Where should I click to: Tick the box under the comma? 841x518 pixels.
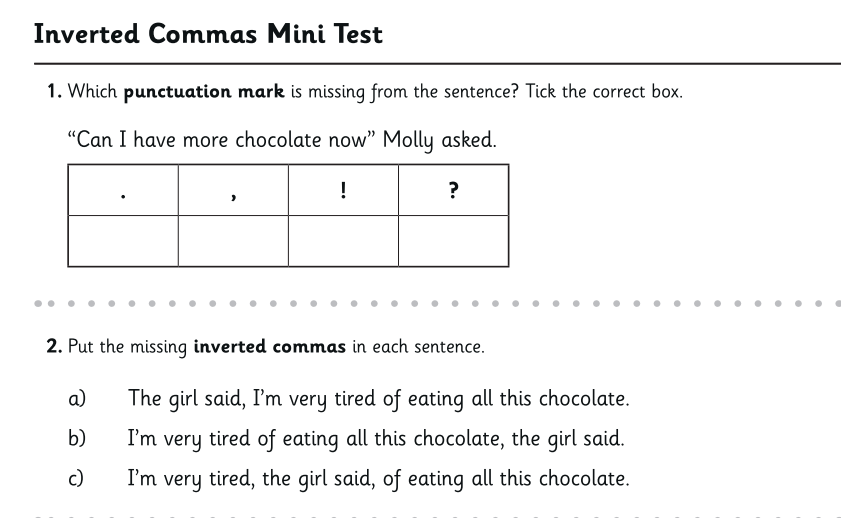pos(233,241)
